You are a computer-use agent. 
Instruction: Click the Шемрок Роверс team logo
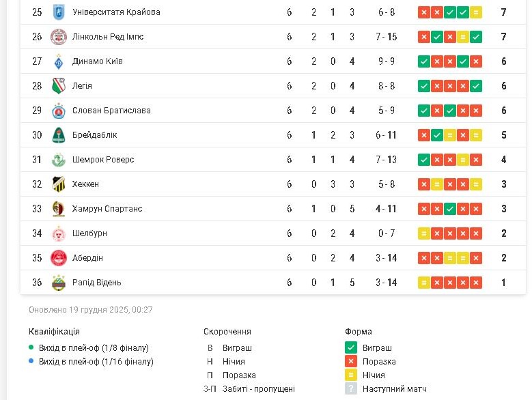58,160
